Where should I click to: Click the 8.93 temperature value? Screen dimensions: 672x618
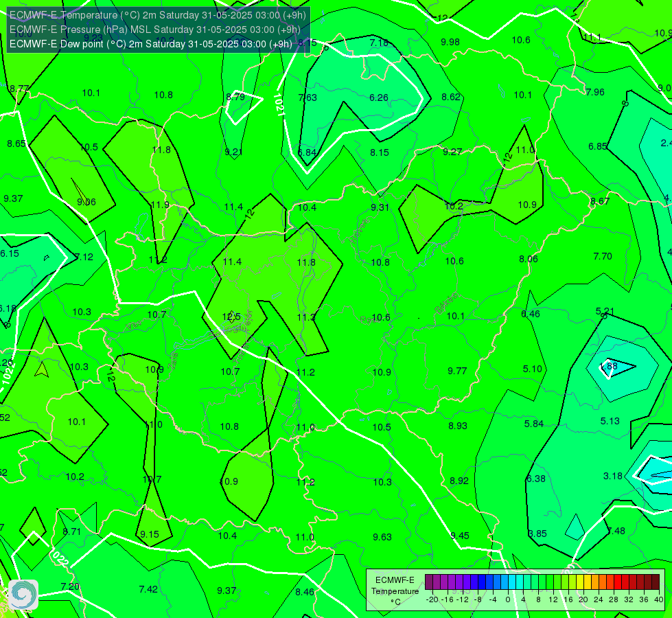tap(458, 426)
